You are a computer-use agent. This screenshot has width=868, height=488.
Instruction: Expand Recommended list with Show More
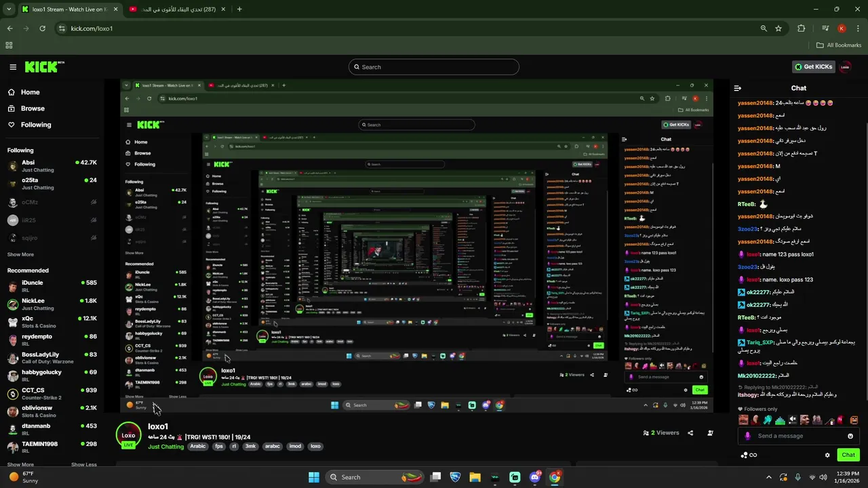[x=20, y=465]
